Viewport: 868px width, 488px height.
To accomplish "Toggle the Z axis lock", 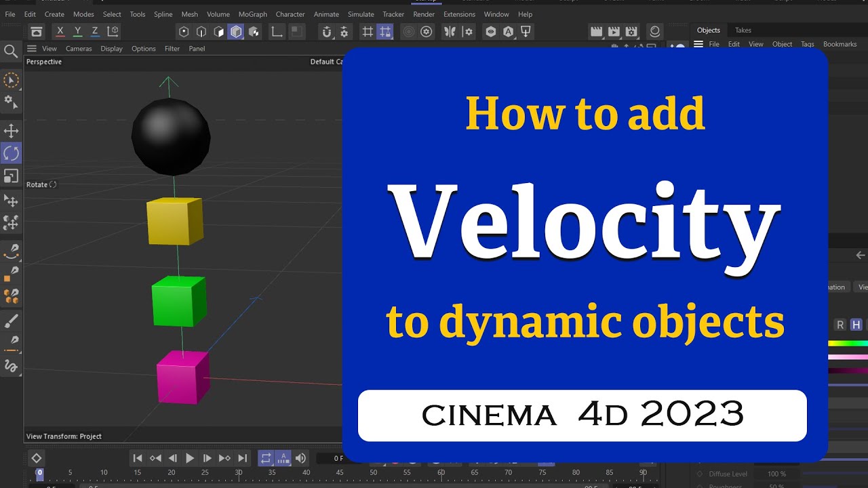I will pos(95,31).
